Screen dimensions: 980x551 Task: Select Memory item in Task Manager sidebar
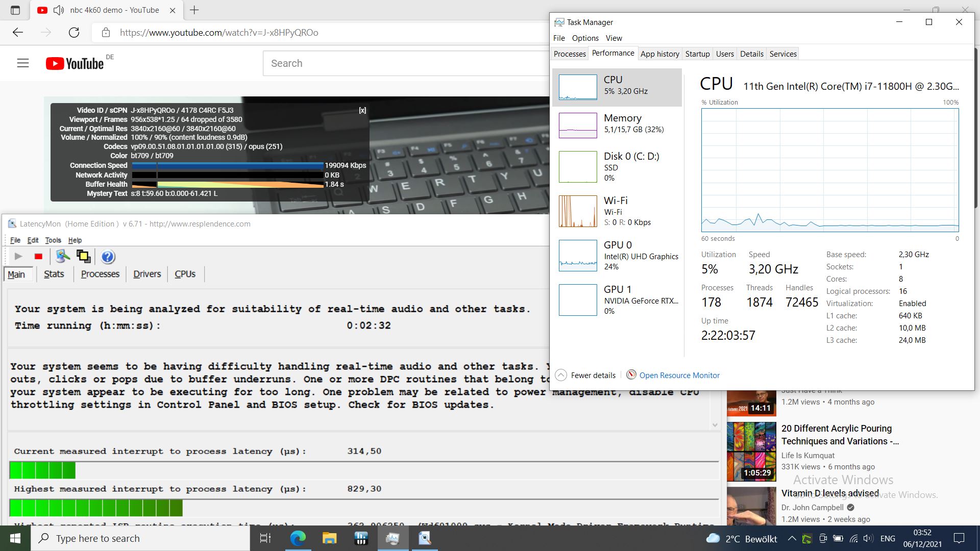click(x=617, y=126)
